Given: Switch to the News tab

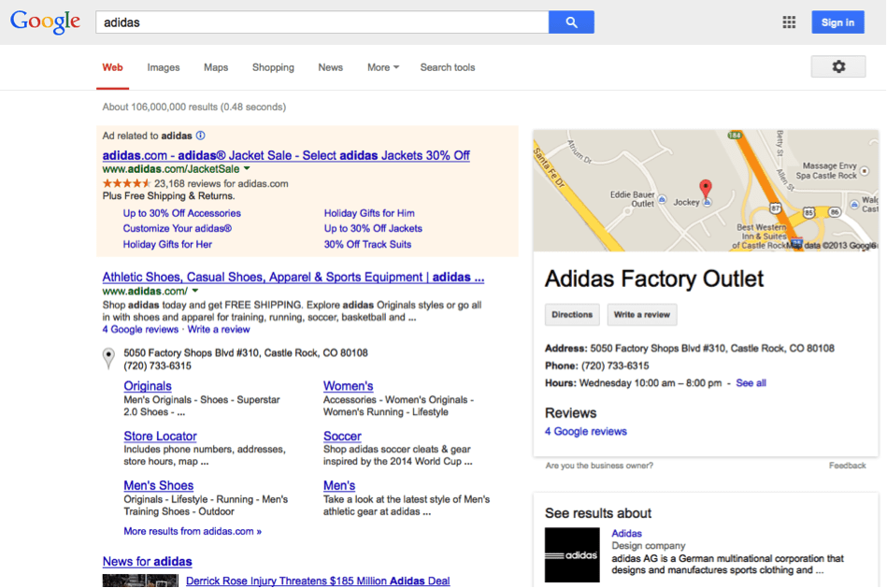Looking at the screenshot, I should [x=330, y=67].
